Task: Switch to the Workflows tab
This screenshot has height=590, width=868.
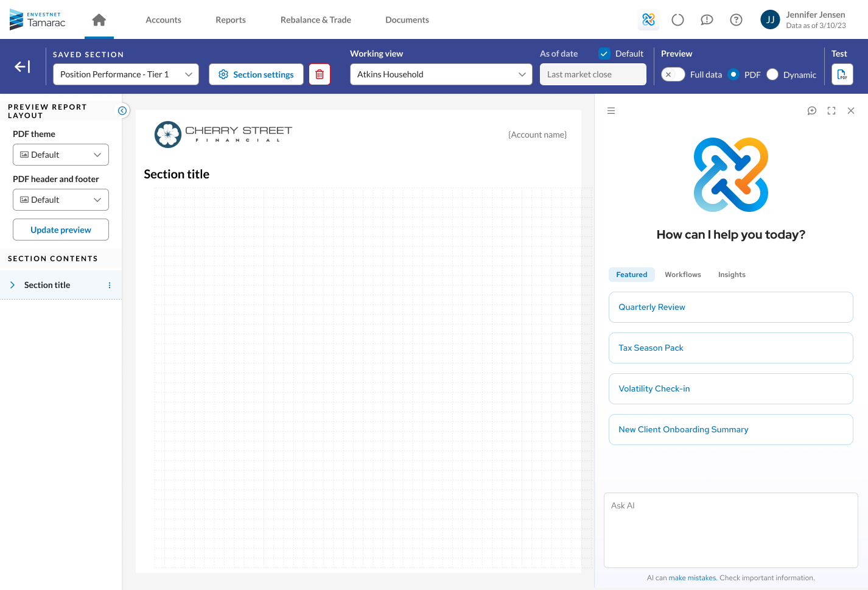Action: coord(683,275)
